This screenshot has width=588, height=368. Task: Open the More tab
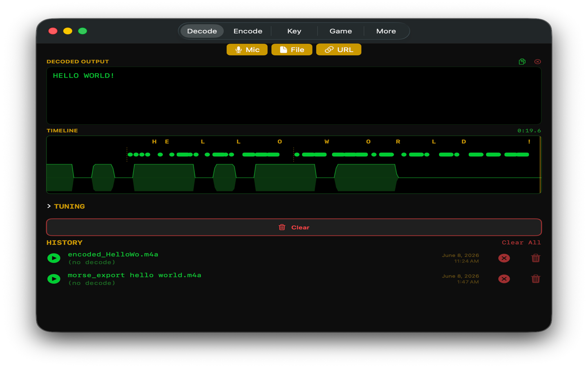point(386,31)
